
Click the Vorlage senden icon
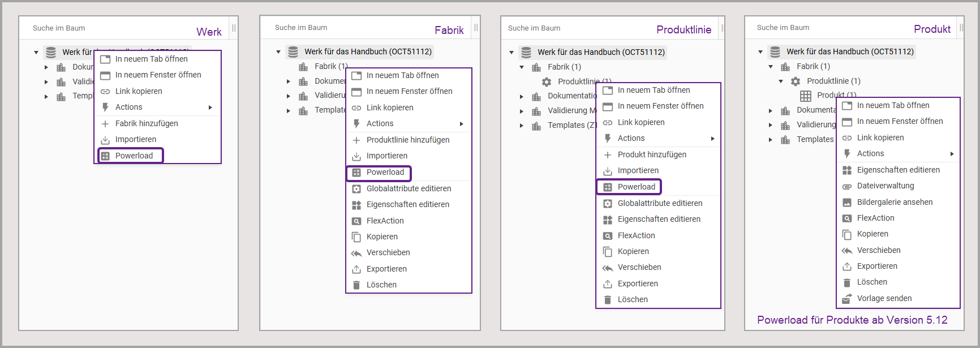[x=847, y=299]
